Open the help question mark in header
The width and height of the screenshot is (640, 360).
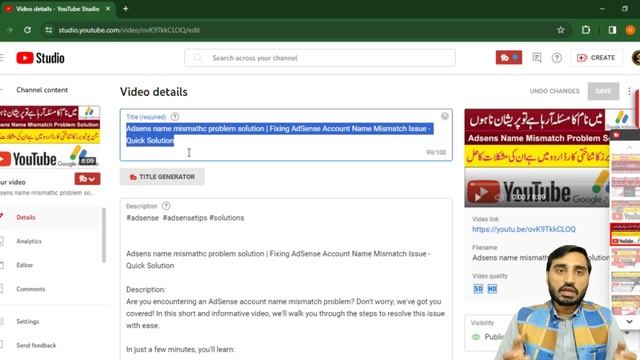pyautogui.click(x=557, y=58)
